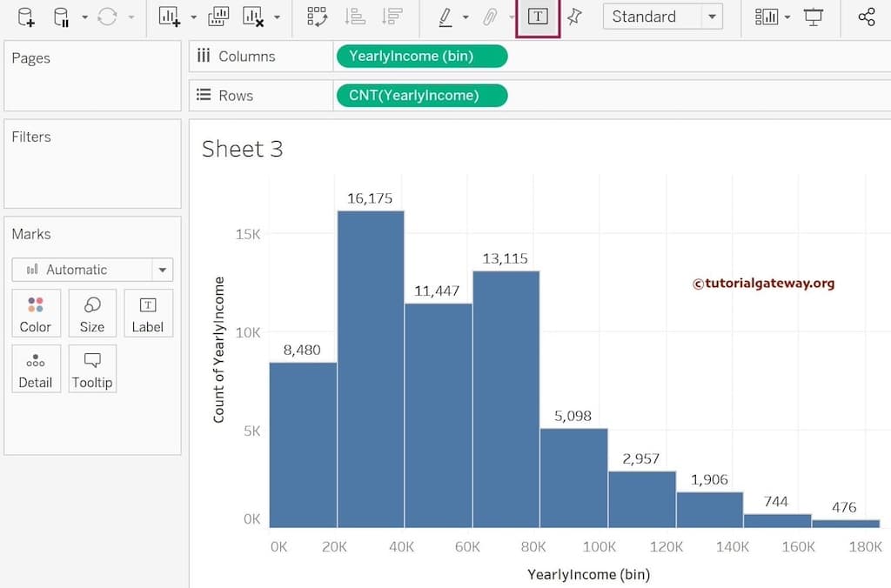Image resolution: width=891 pixels, height=588 pixels.
Task: Toggle Show Mark Labels button
Action: (x=538, y=17)
